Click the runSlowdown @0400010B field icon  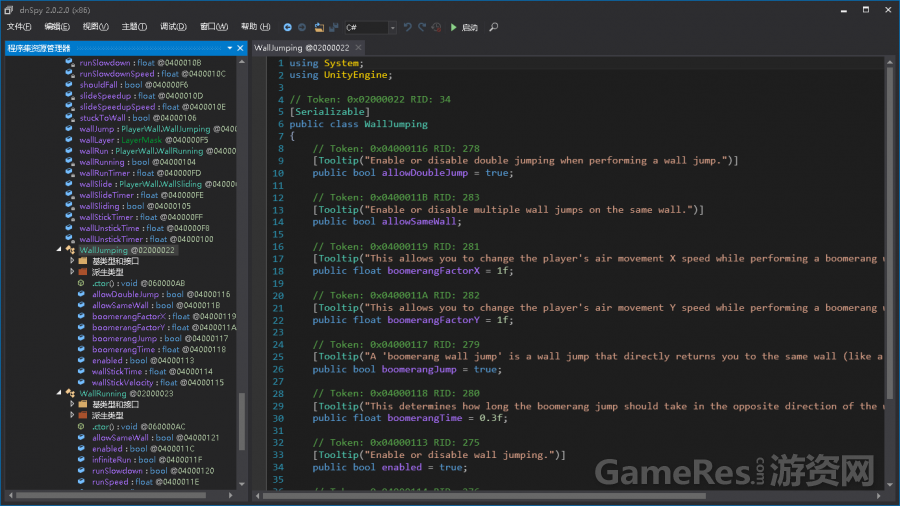(x=69, y=63)
